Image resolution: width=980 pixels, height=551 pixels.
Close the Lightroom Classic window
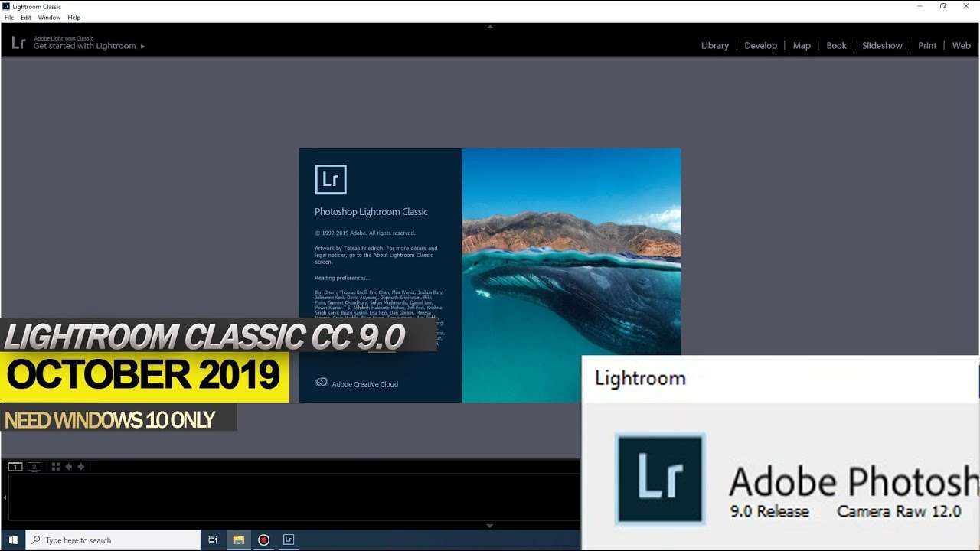pos(966,6)
